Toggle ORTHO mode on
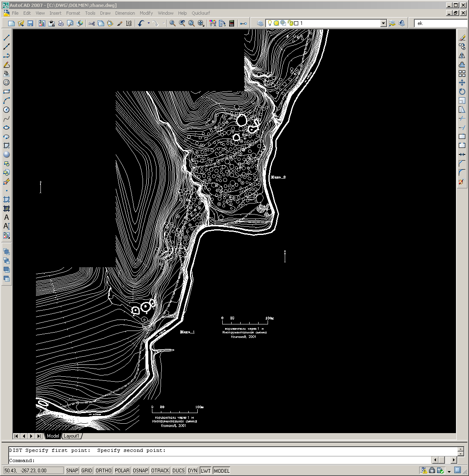The image size is (469, 476). click(103, 471)
